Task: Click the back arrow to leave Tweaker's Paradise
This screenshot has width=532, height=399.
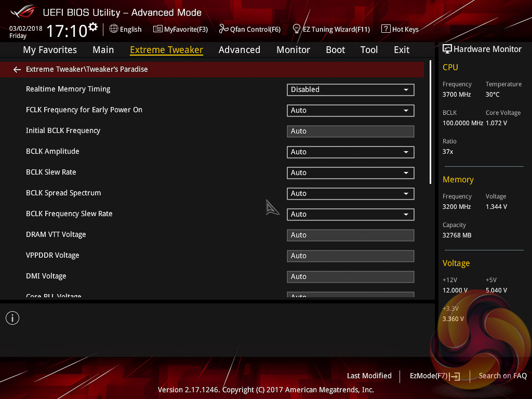Action: click(x=17, y=70)
